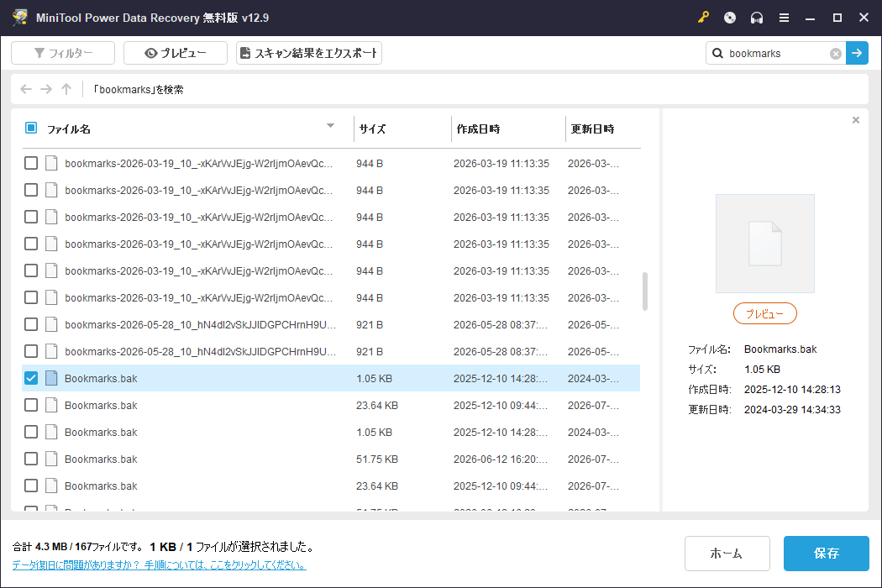This screenshot has height=588, width=882.
Task: Close the preview panel with x
Action: pyautogui.click(x=856, y=120)
